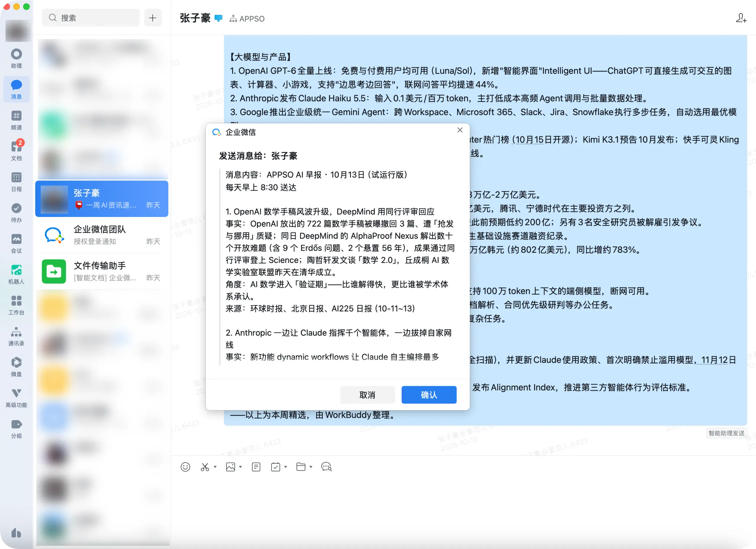Select the 张子豪 conversation in list
The width and height of the screenshot is (756, 549).
point(102,199)
